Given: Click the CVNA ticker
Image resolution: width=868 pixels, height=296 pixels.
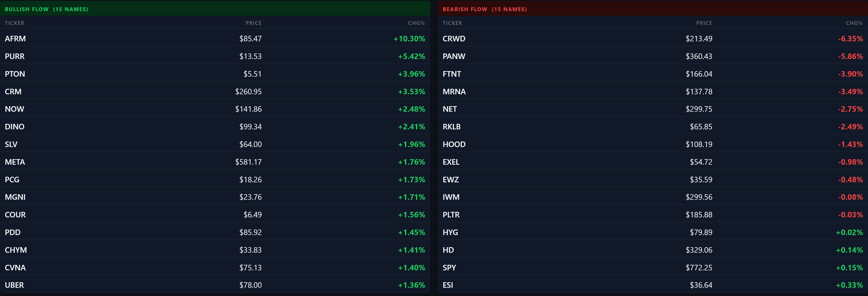Looking at the screenshot, I should (15, 268).
